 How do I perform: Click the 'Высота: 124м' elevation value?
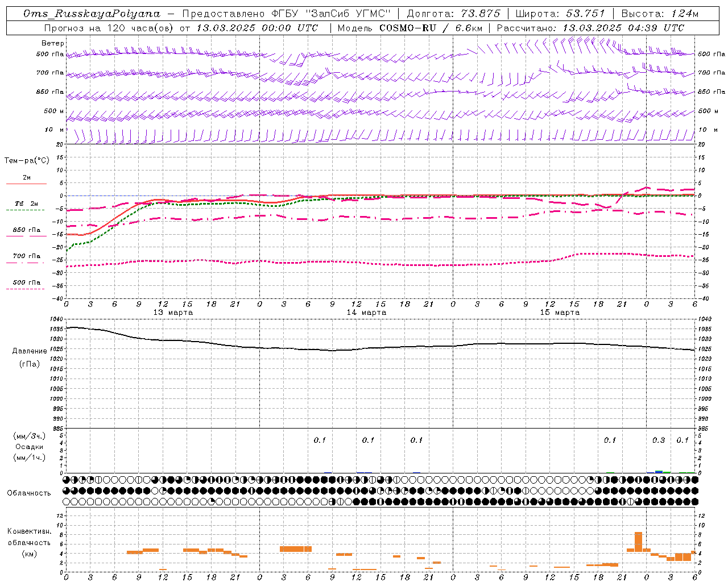(660, 14)
